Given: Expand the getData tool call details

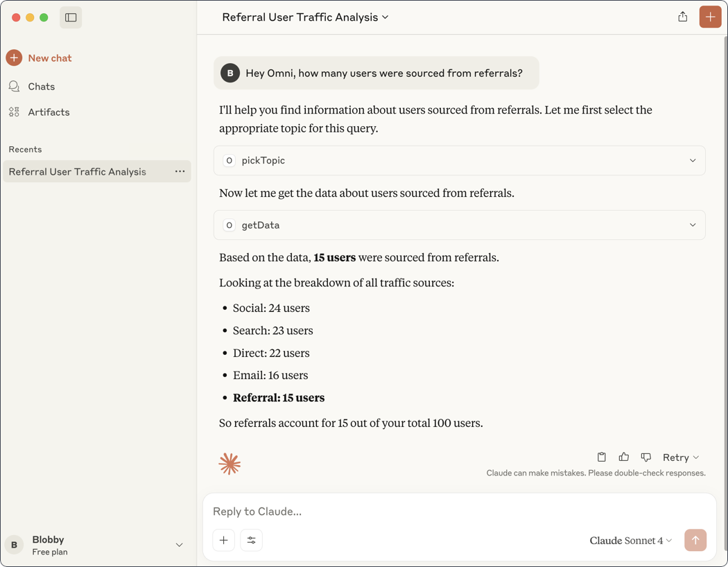Looking at the screenshot, I should [x=692, y=225].
